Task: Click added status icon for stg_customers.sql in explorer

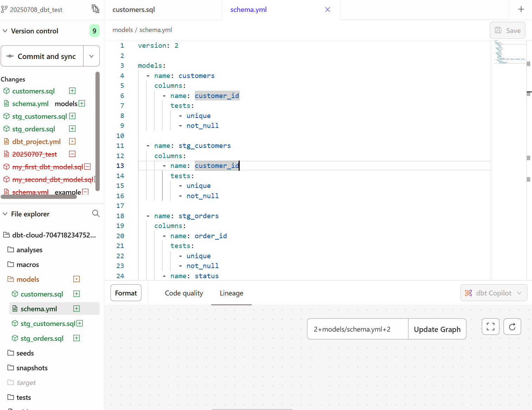Action: (x=80, y=323)
